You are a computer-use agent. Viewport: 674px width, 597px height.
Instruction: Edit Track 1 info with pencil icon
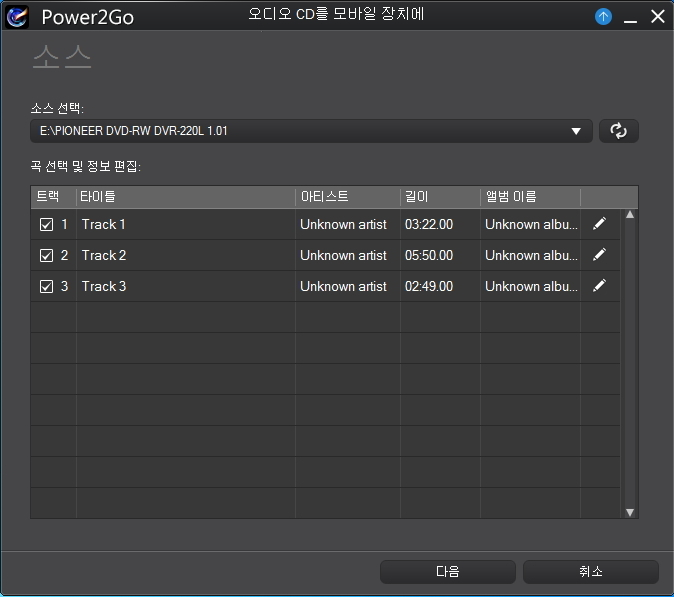point(599,223)
